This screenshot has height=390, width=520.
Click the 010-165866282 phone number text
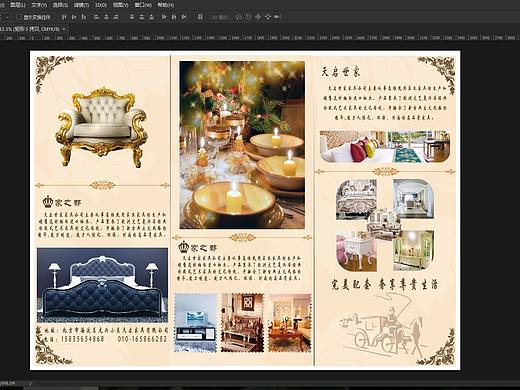(x=142, y=339)
